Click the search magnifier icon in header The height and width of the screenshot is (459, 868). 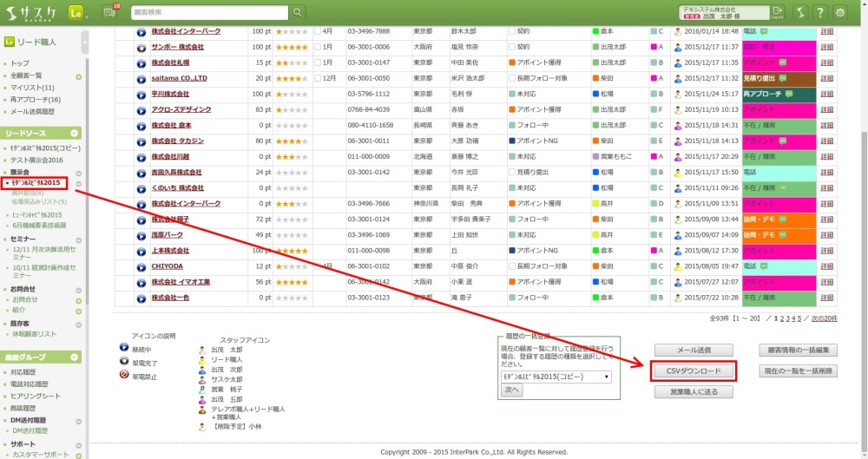298,12
